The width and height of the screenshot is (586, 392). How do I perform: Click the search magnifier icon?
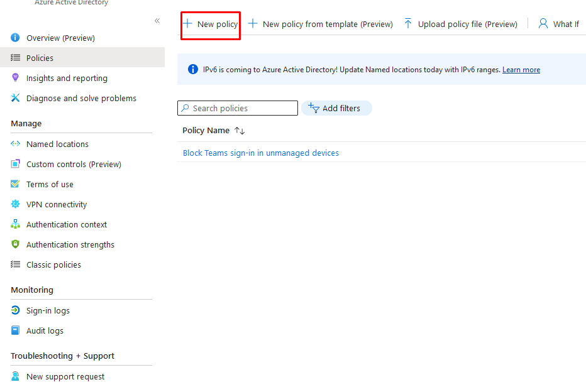(185, 108)
